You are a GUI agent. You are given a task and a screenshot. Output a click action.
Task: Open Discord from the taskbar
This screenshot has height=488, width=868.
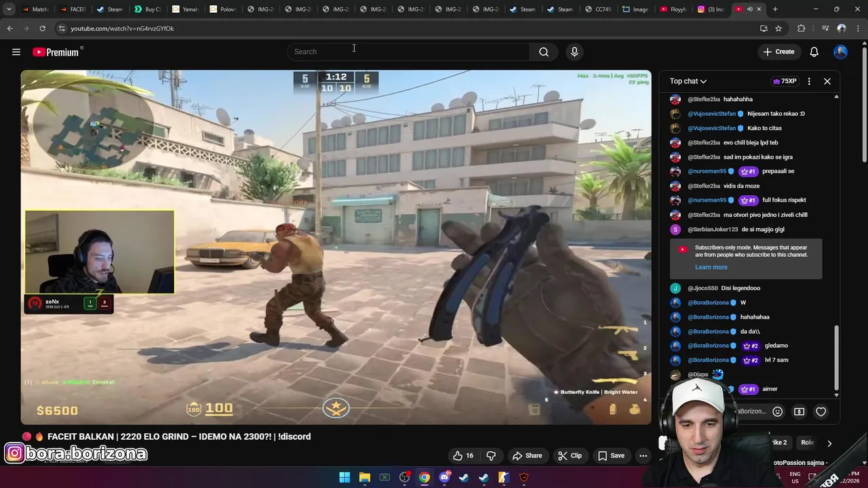[444, 477]
